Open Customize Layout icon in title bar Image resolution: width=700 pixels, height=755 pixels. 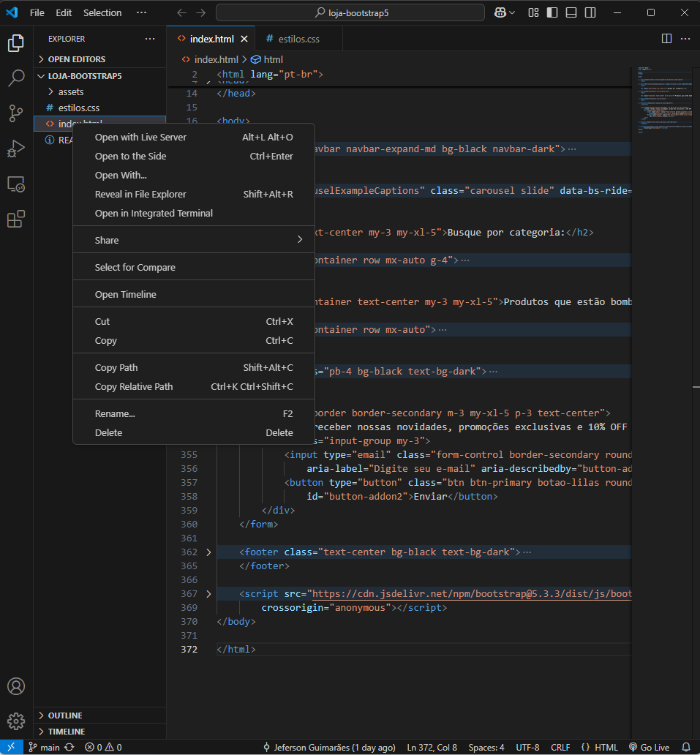pos(533,13)
